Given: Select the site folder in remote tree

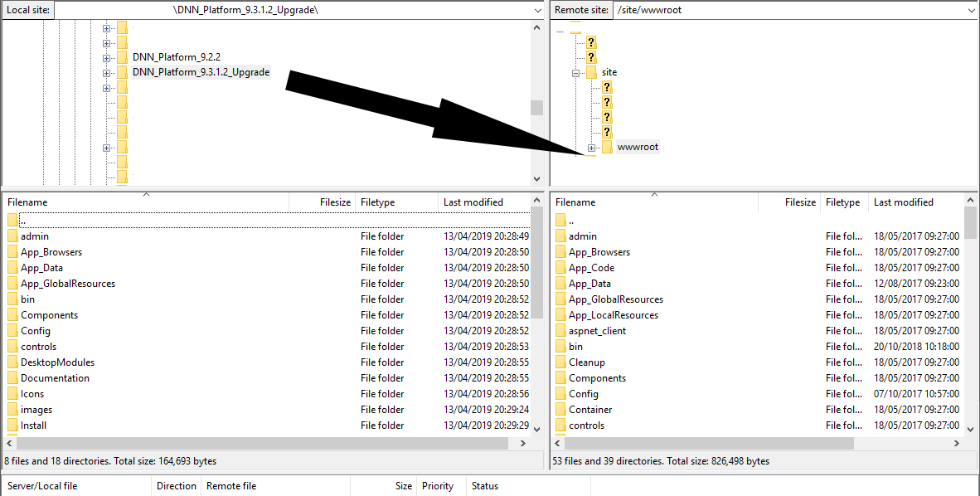Looking at the screenshot, I should coord(609,72).
